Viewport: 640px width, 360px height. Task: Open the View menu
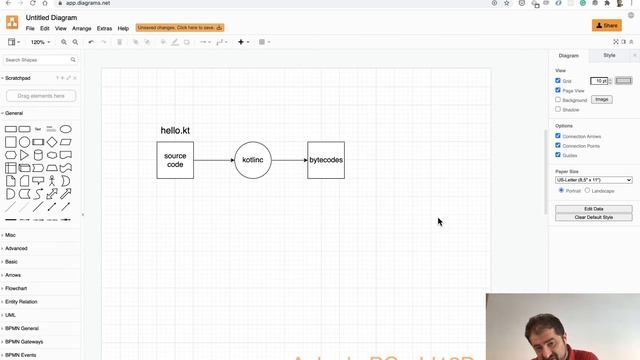coord(60,29)
